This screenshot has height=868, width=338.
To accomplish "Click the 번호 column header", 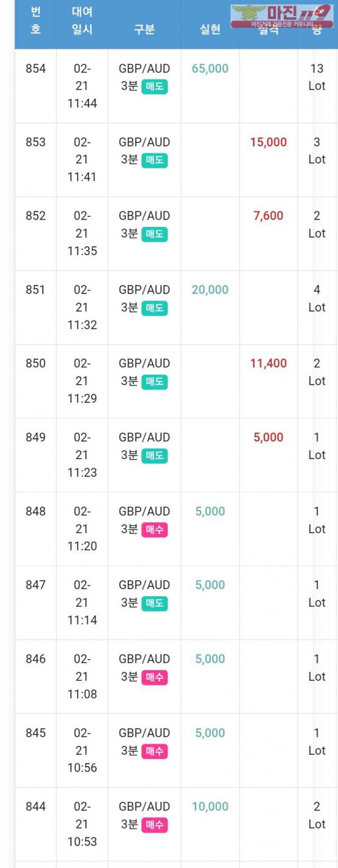I will click(x=35, y=20).
